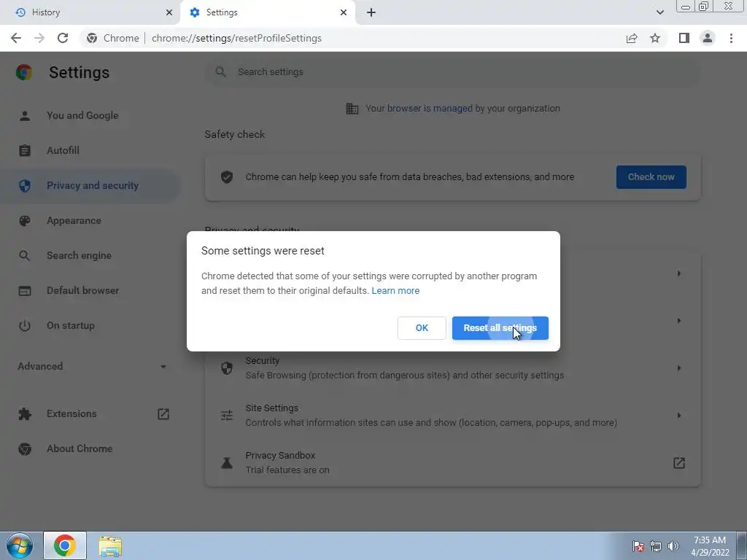The image size is (747, 560).
Task: Click the search magnifier icon in settings
Action: pyautogui.click(x=220, y=72)
